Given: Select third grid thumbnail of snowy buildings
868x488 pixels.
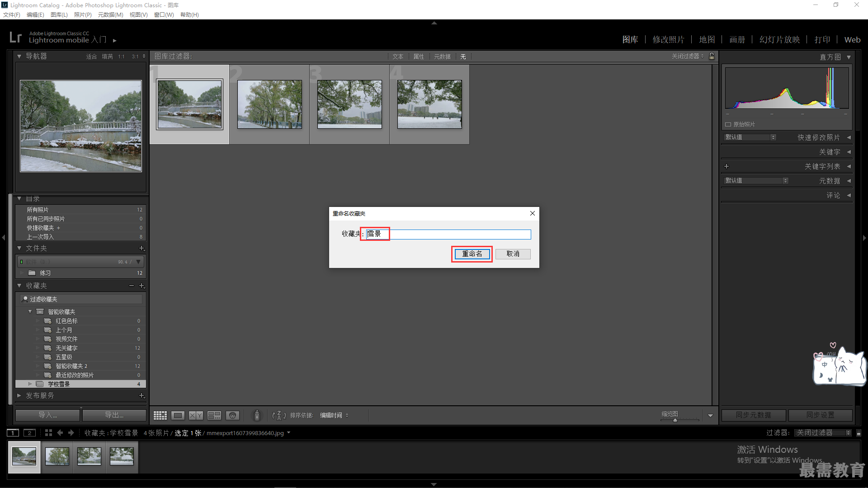Looking at the screenshot, I should 349,104.
